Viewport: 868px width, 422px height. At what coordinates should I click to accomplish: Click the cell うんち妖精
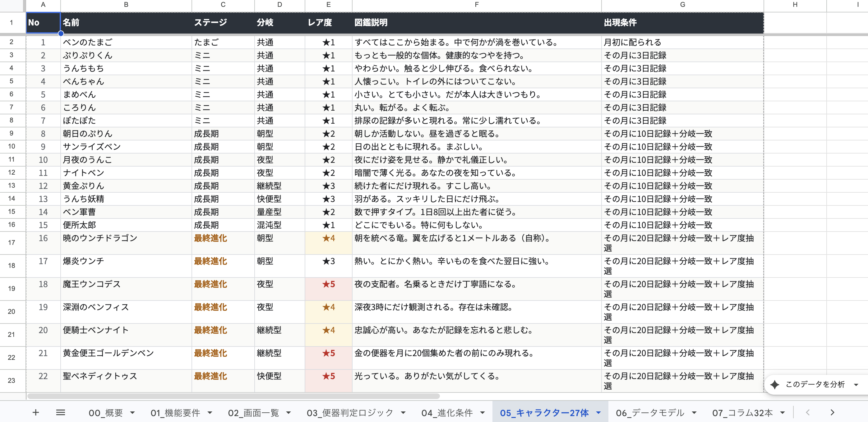[126, 199]
